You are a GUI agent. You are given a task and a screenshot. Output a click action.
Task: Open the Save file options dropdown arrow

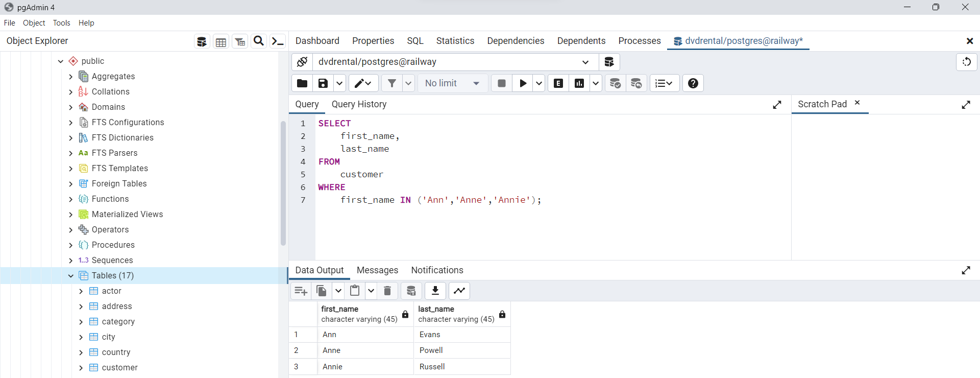click(339, 83)
